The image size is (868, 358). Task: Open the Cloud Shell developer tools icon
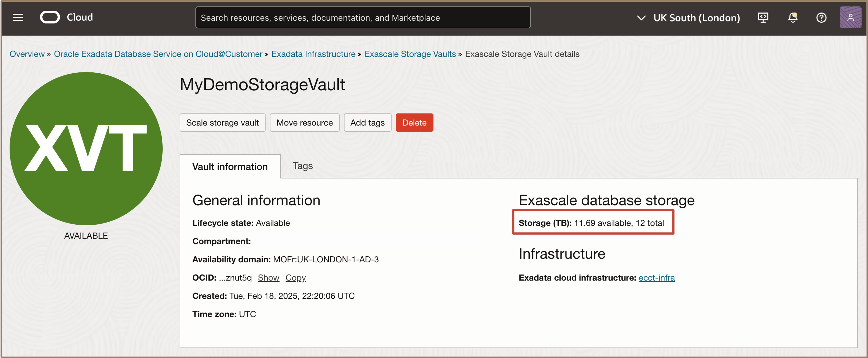(x=763, y=18)
